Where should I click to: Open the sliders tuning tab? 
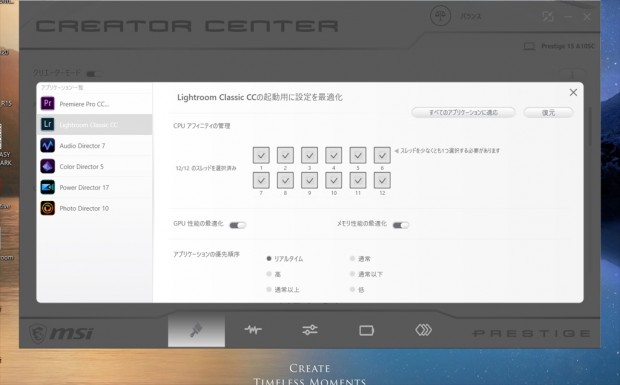tap(310, 330)
